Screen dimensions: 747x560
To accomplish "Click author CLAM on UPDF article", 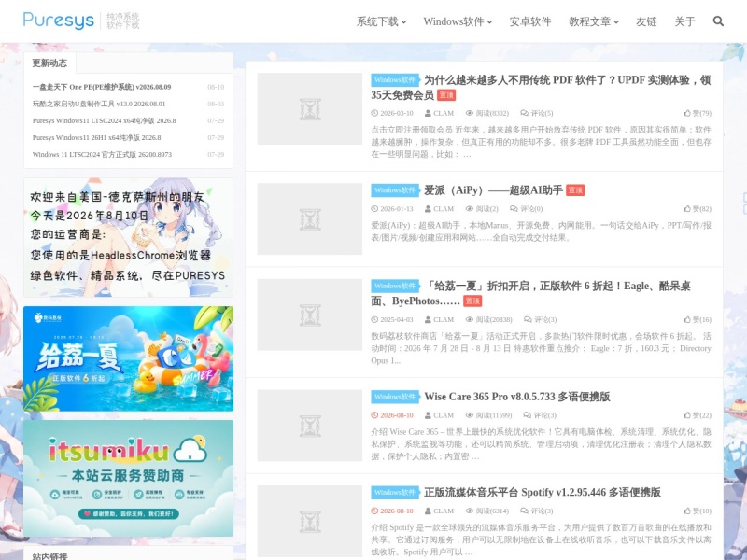I will pyautogui.click(x=439, y=113).
